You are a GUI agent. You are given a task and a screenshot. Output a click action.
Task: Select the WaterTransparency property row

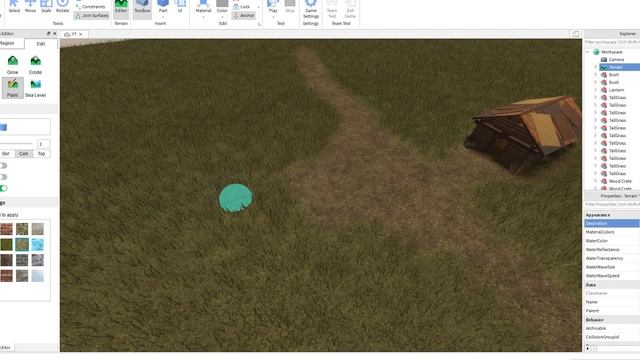click(x=612, y=258)
